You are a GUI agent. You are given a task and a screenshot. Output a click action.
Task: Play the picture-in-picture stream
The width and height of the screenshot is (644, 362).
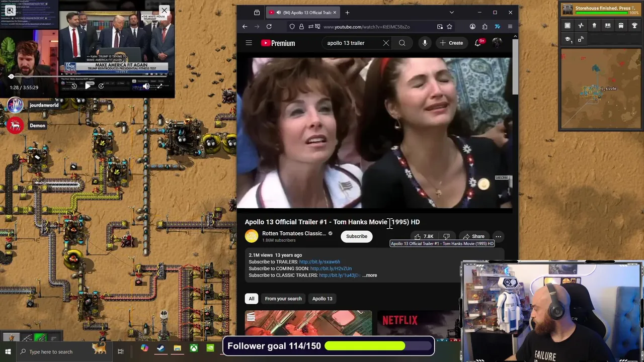click(88, 86)
